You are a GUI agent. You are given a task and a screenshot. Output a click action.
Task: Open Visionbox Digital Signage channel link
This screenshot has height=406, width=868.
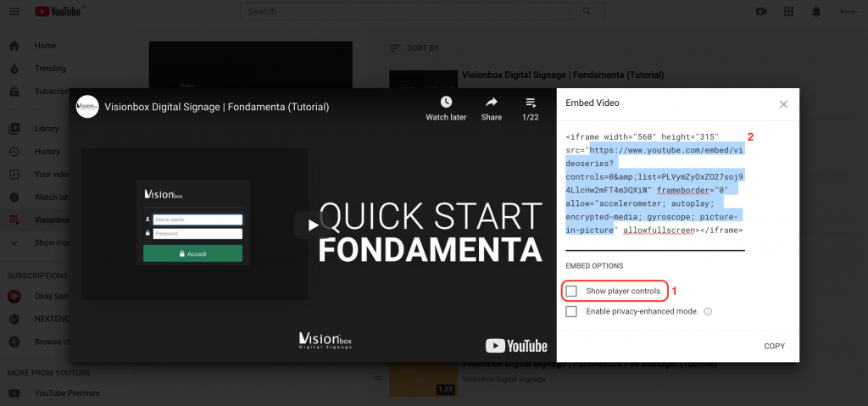[x=504, y=380]
